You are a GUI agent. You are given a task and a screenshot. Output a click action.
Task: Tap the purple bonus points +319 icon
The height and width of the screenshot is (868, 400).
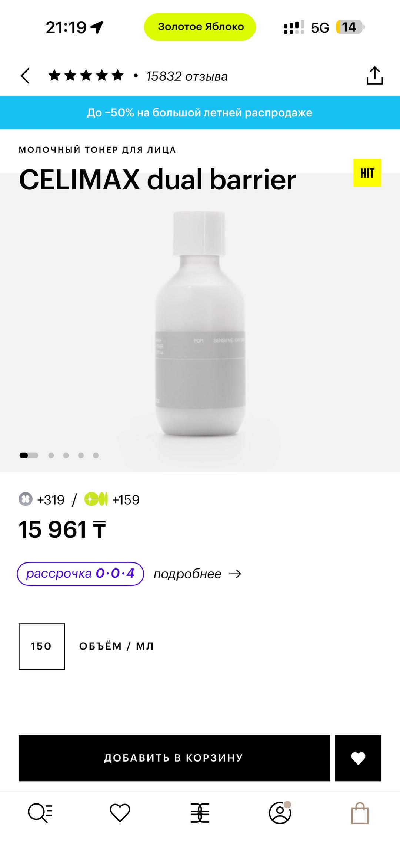tap(26, 499)
